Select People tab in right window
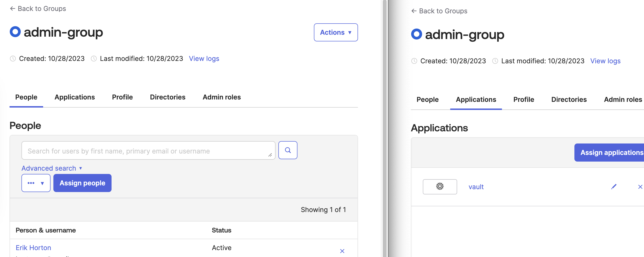644x257 pixels. pos(428,99)
